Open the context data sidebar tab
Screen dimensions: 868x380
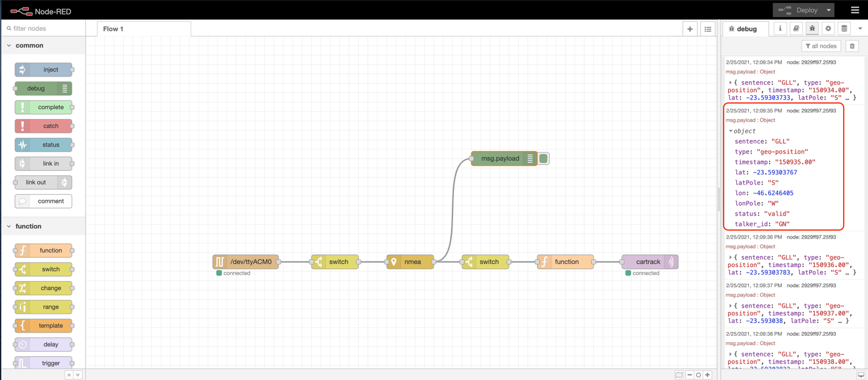click(x=844, y=29)
